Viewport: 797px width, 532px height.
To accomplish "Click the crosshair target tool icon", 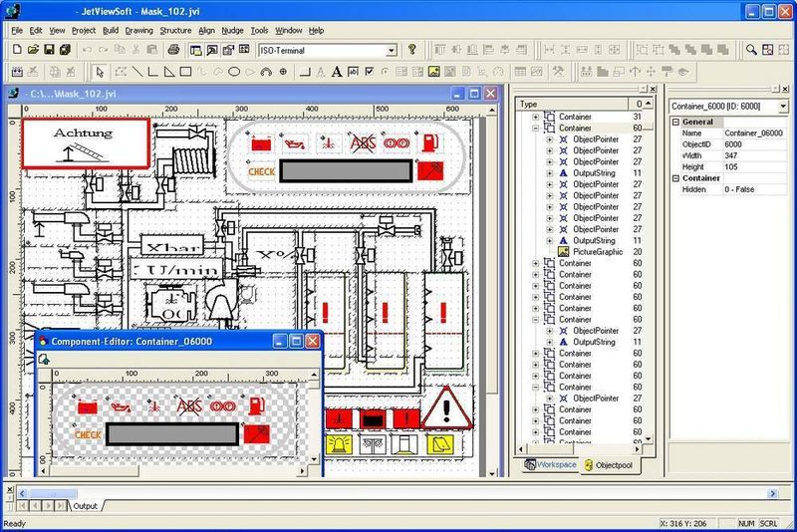I will click(283, 72).
